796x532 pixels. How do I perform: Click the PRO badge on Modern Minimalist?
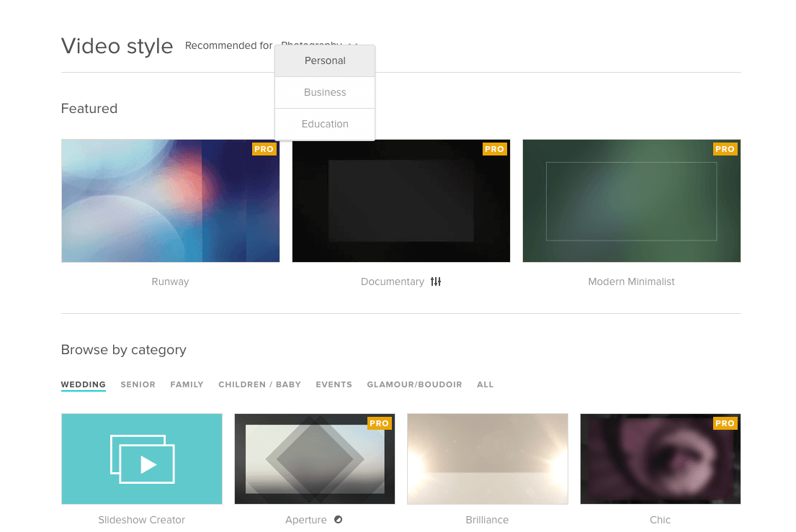tap(725, 149)
